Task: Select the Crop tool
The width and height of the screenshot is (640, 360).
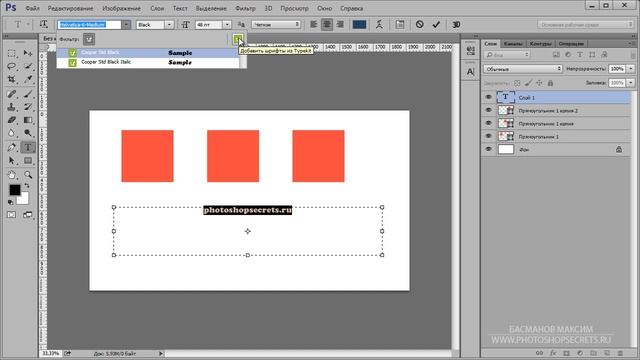Action: click(11, 79)
